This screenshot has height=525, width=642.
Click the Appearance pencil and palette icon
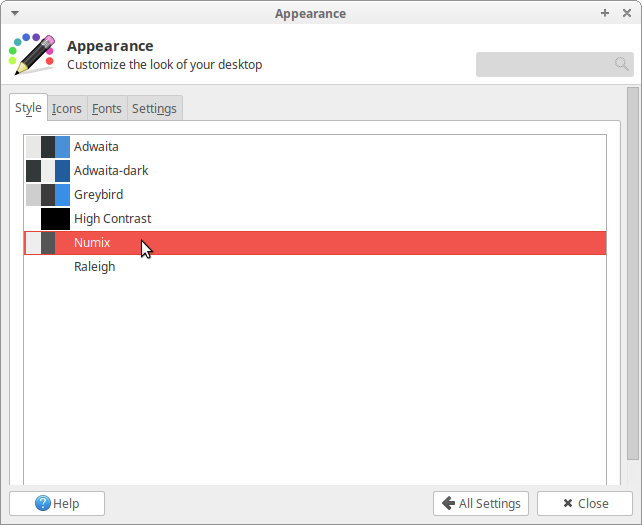[32, 54]
